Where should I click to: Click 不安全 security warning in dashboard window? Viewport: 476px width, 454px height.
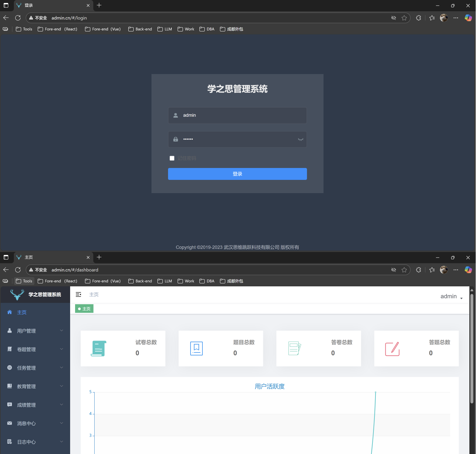point(38,270)
